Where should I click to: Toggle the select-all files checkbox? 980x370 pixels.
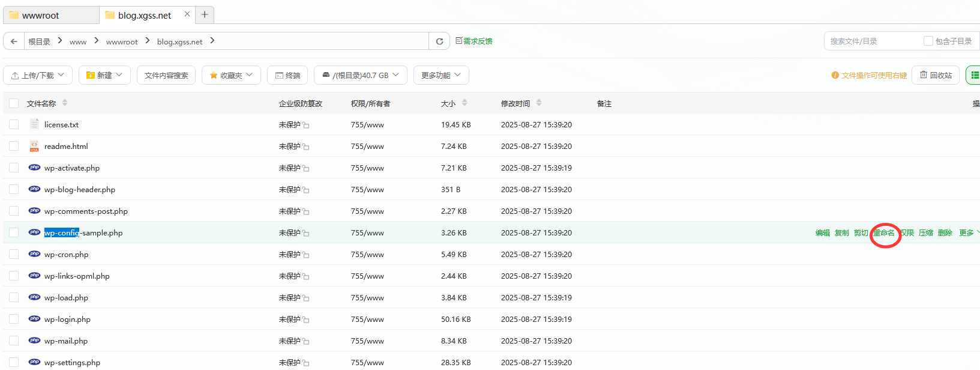14,103
